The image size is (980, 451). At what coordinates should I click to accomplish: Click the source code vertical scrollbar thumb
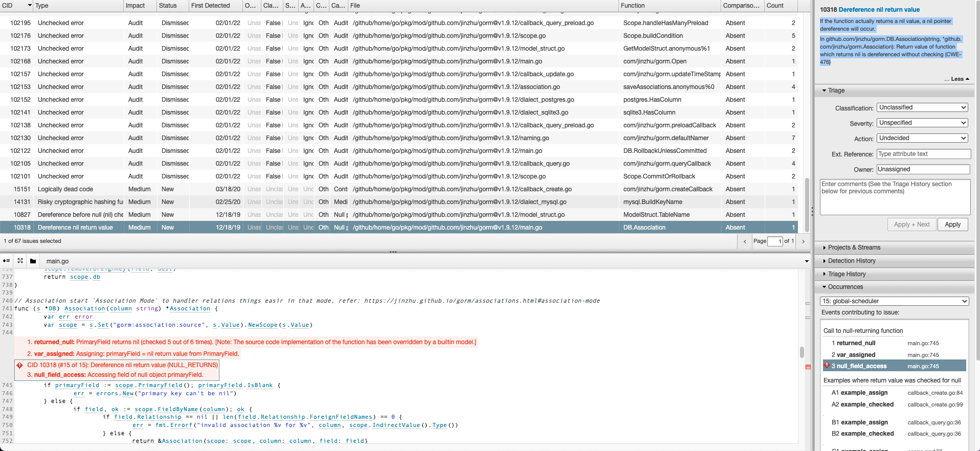801,352
